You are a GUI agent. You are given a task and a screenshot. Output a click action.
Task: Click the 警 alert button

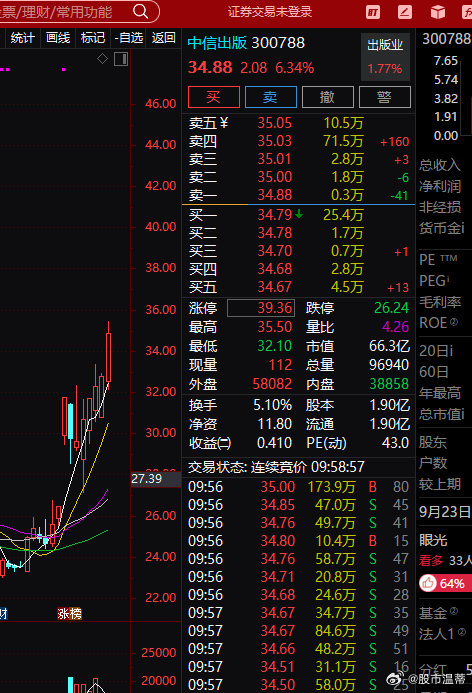click(x=384, y=97)
